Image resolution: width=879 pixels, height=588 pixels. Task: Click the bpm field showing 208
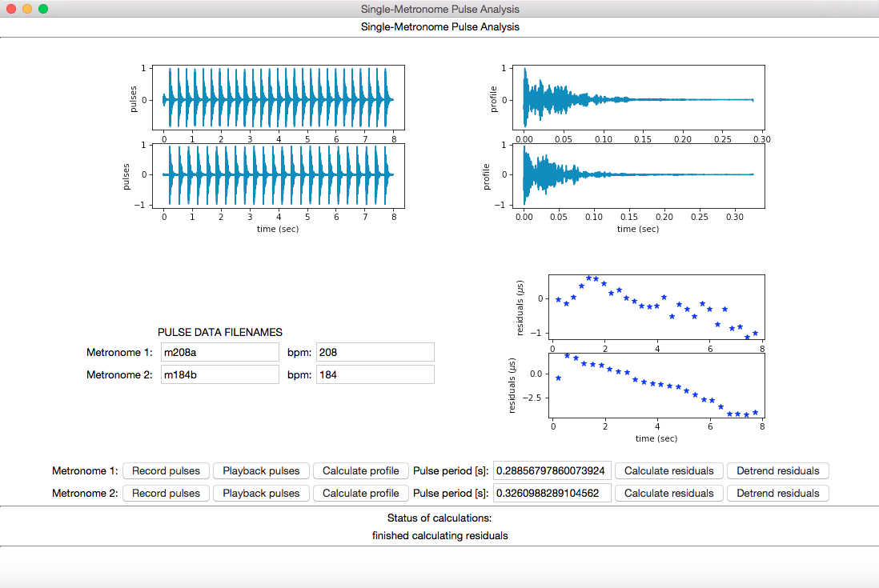(375, 352)
